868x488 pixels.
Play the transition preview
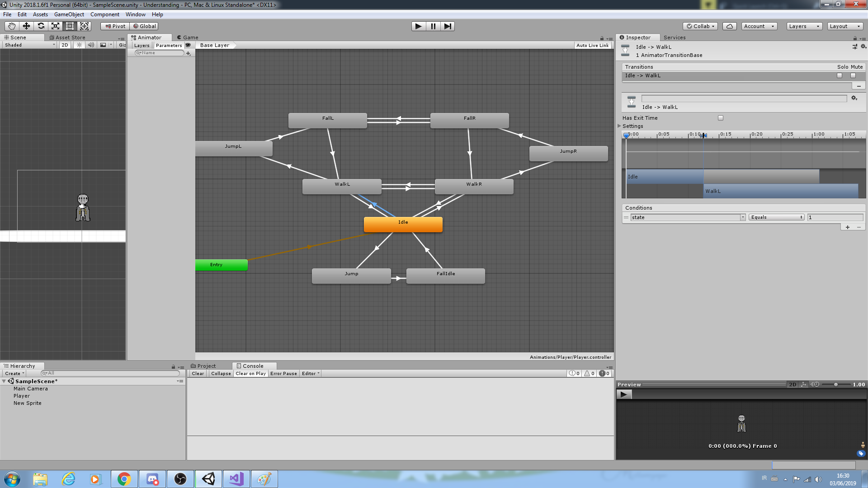click(624, 394)
